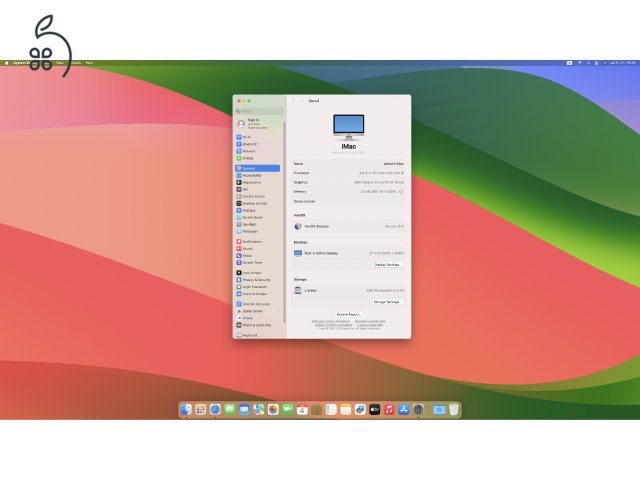Open Desktop & Dock settings
Viewport: 640px width, 480px height.
point(258,203)
